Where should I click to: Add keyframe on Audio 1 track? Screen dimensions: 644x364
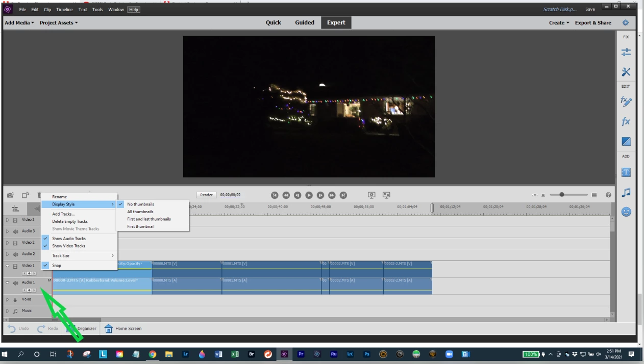[29, 290]
